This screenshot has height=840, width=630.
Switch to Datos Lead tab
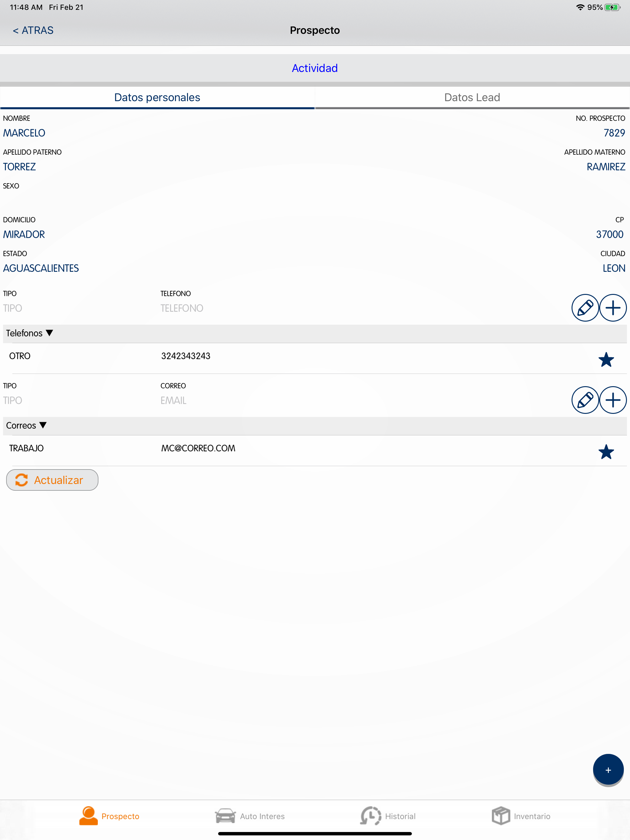click(x=472, y=97)
